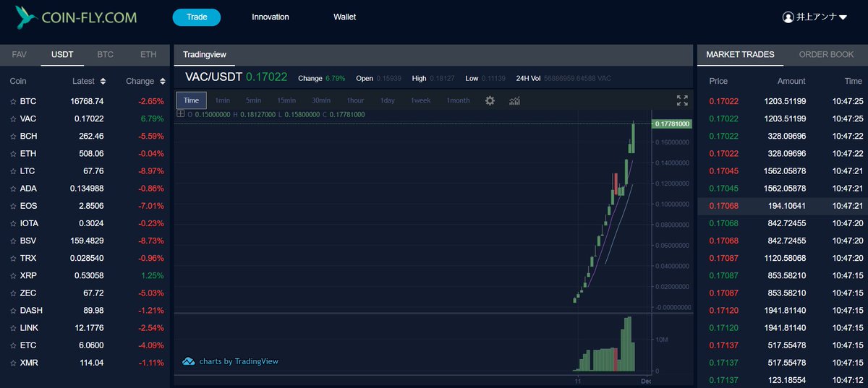Favorite EOS with its star icon
The height and width of the screenshot is (388, 868).
(x=13, y=206)
